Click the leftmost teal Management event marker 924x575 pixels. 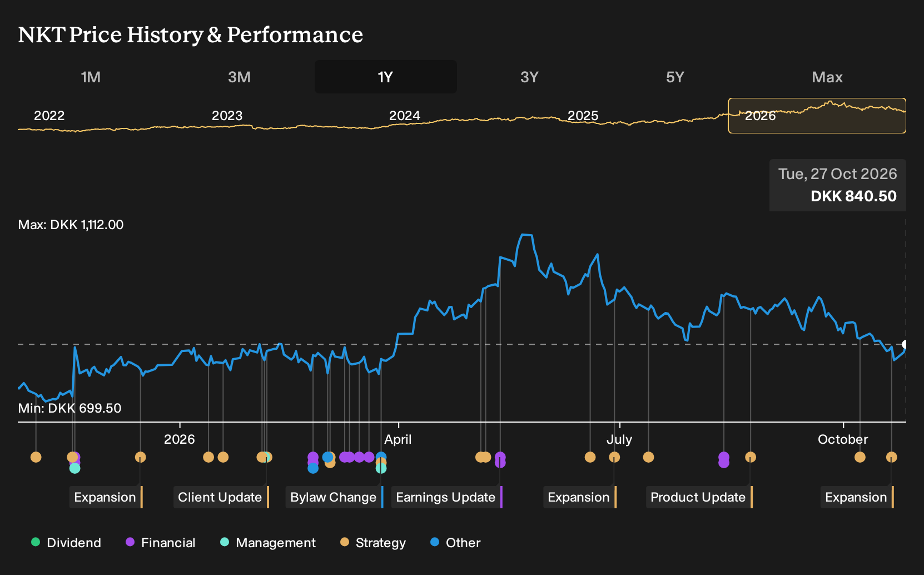[75, 468]
